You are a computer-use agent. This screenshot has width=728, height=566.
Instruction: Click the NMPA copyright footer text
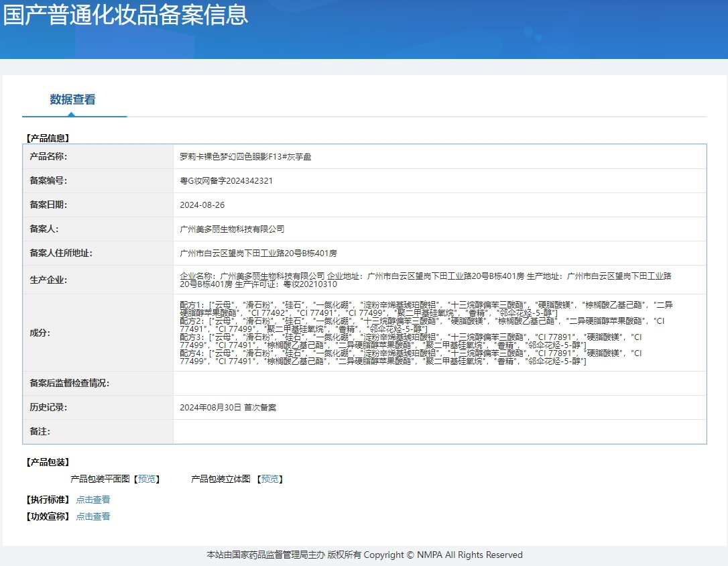[x=364, y=555]
